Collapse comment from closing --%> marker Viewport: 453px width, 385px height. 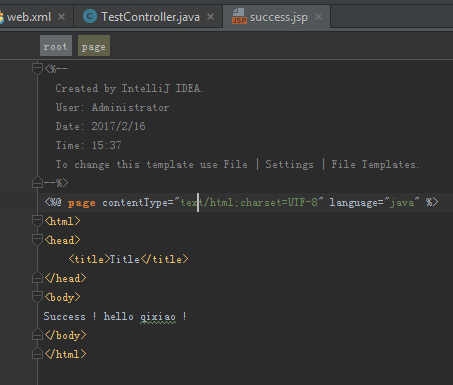click(37, 183)
